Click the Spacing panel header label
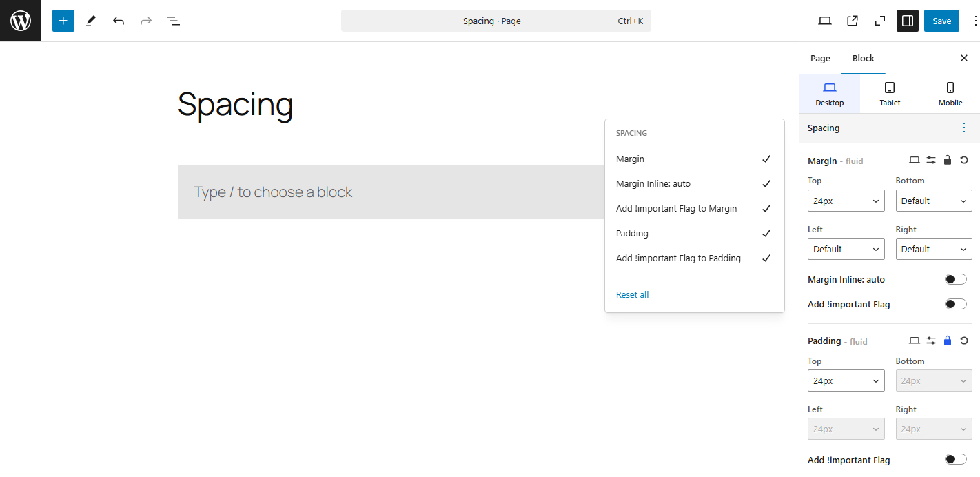Image resolution: width=980 pixels, height=477 pixels. tap(824, 128)
